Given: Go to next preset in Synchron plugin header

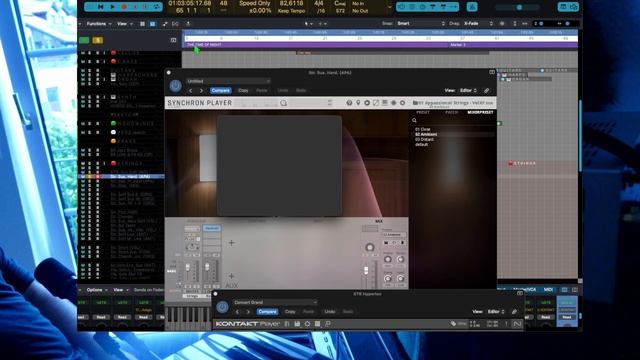Looking at the screenshot, I should 202,91.
